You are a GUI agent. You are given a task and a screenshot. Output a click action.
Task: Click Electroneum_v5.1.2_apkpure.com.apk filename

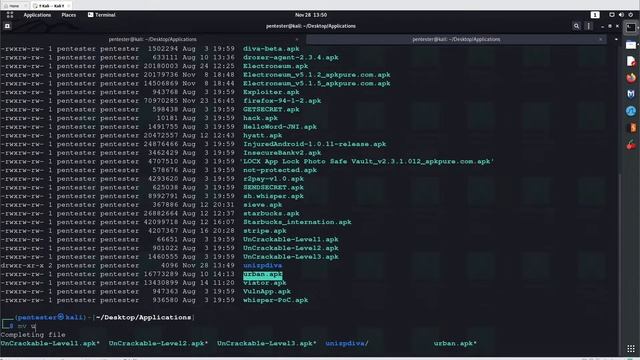(317, 75)
